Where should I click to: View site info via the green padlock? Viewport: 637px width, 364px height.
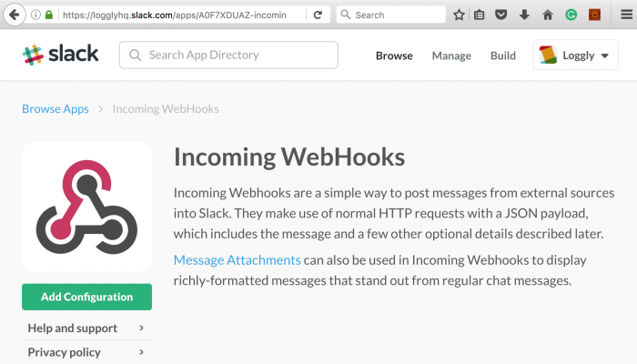pos(48,15)
